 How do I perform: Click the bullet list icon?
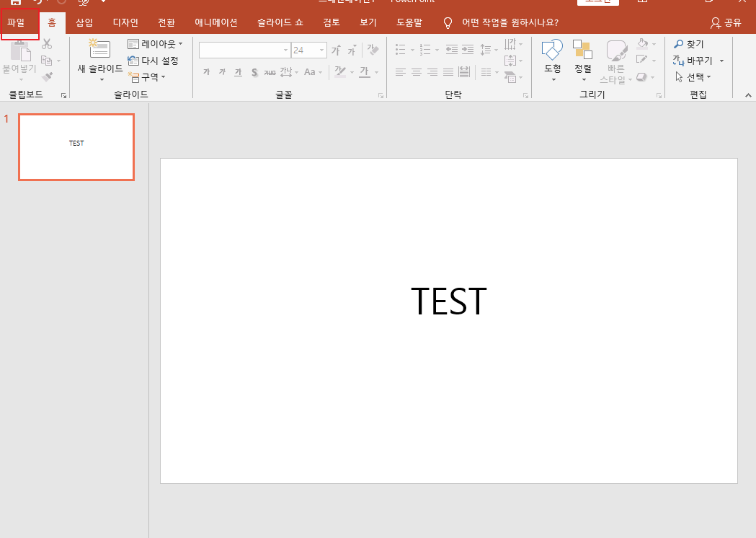pos(401,49)
